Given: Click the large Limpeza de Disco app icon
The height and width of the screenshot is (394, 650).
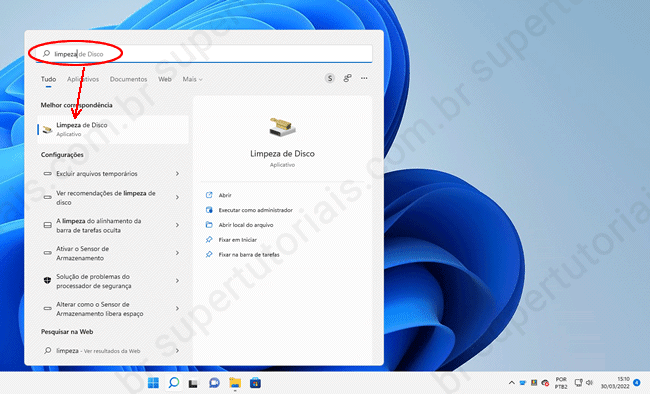Looking at the screenshot, I should 282,127.
